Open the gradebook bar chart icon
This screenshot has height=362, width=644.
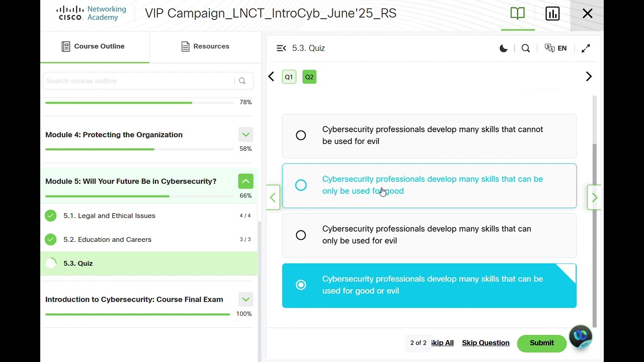pos(552,14)
